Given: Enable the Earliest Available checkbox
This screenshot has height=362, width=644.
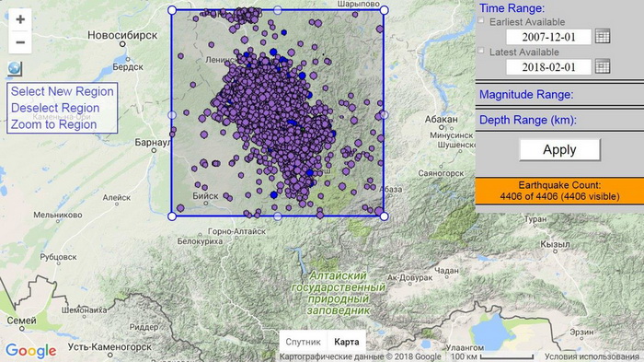Looking at the screenshot, I should pos(481,20).
